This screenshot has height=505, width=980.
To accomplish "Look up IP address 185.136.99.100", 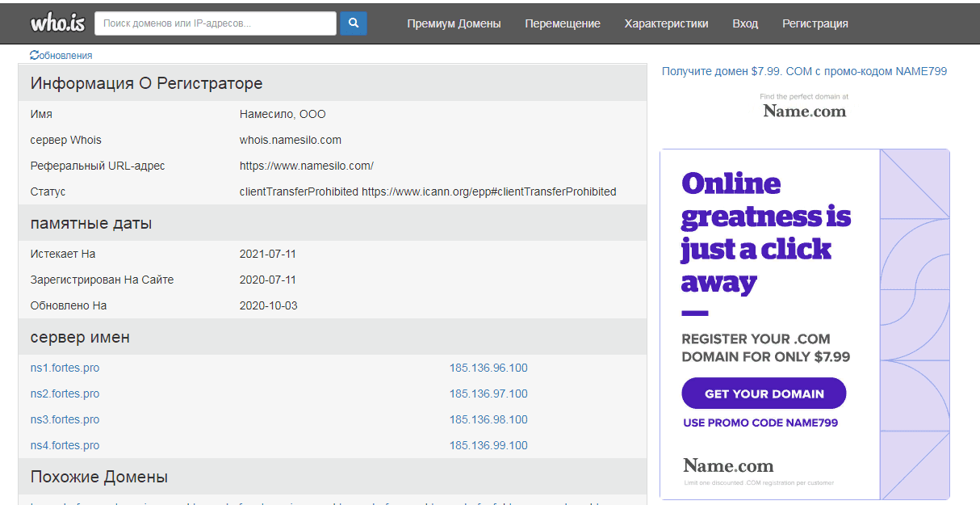I will coord(488,445).
